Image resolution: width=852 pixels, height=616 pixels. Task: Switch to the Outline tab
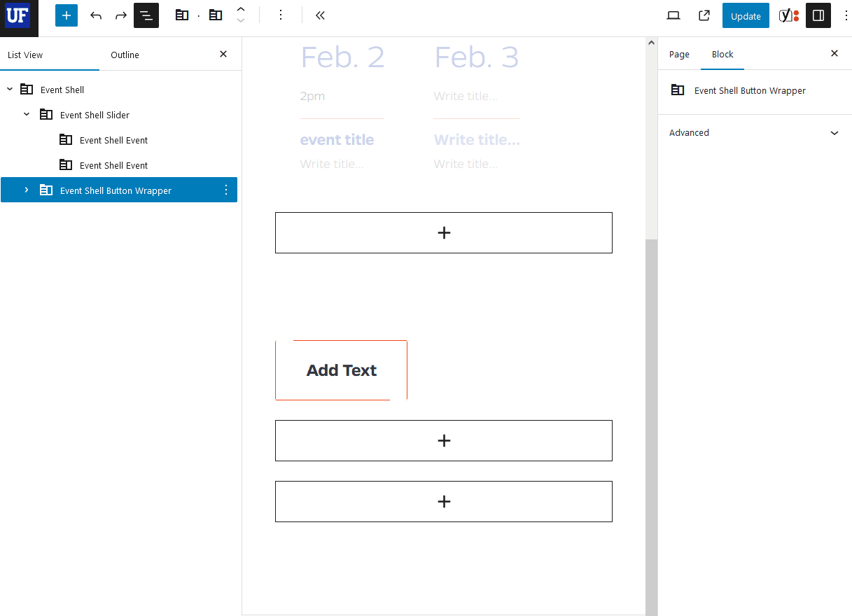[125, 55]
